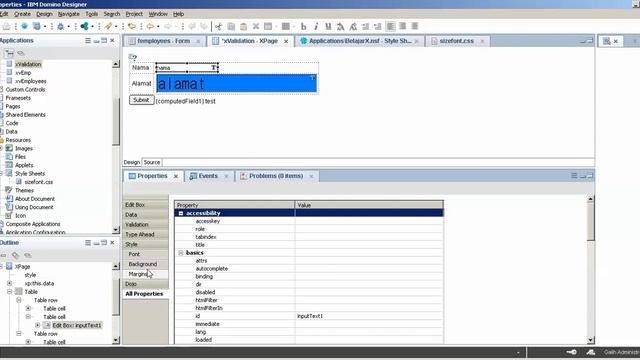Click the Paste clipboard icon in toolbar
This screenshot has height=360, width=640.
click(243, 27)
